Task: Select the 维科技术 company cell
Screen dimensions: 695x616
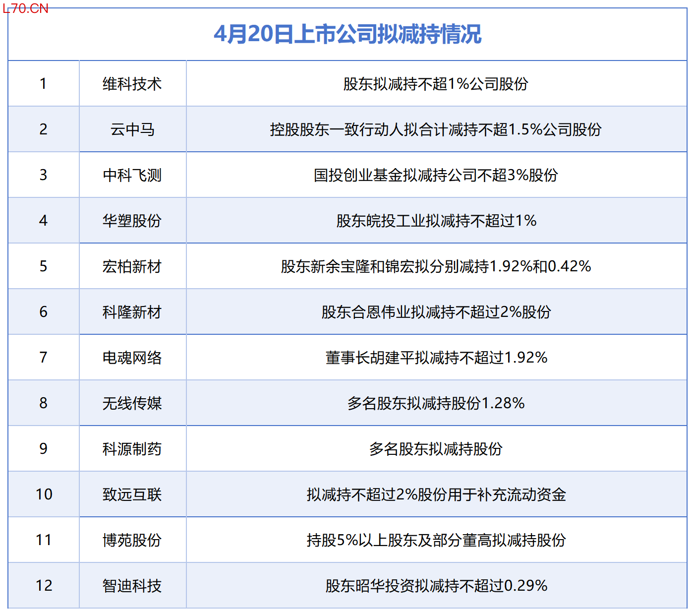Action: 132,84
